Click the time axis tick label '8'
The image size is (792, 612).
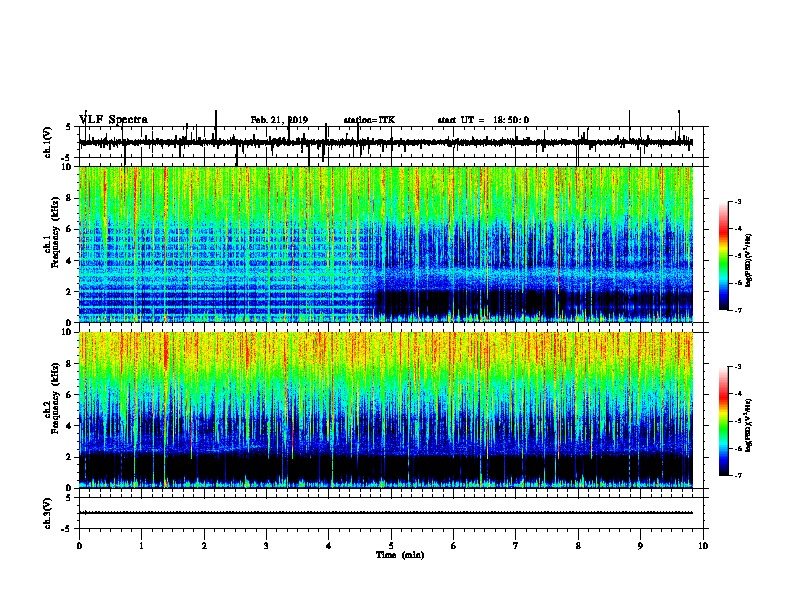point(578,546)
